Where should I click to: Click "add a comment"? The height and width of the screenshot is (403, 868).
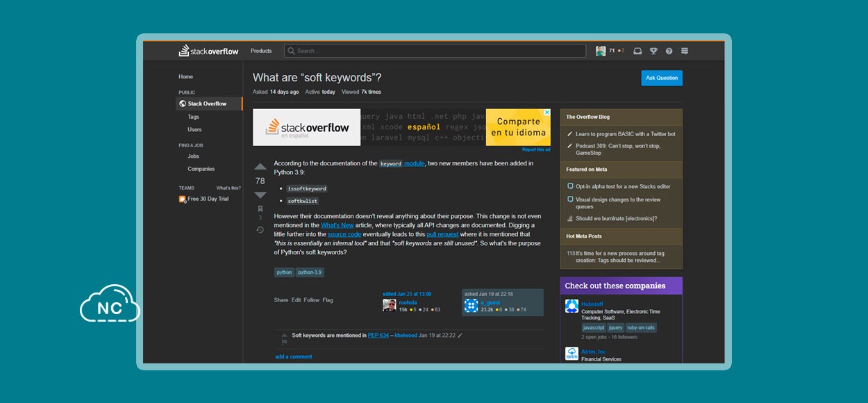tap(294, 356)
